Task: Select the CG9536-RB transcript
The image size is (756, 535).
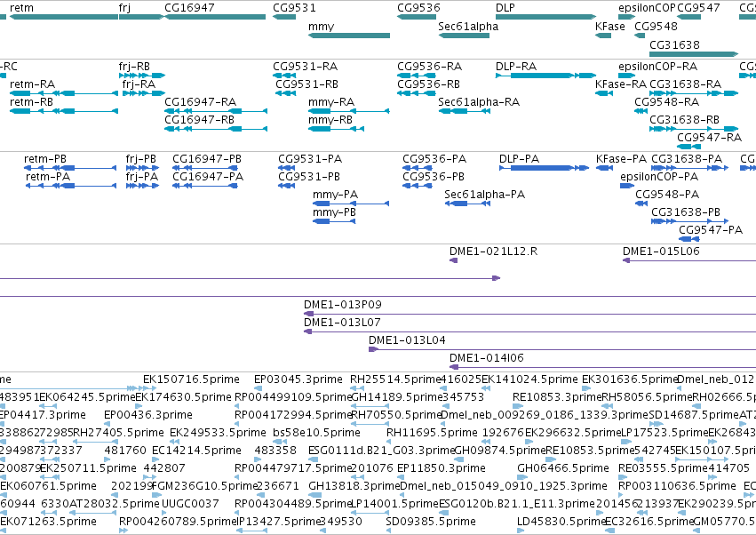Action: [417, 93]
